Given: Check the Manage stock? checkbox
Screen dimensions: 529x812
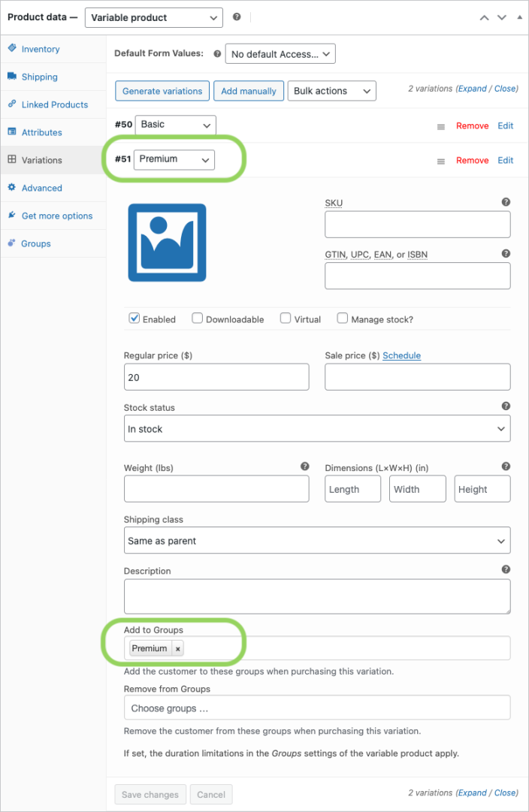Looking at the screenshot, I should click(343, 318).
